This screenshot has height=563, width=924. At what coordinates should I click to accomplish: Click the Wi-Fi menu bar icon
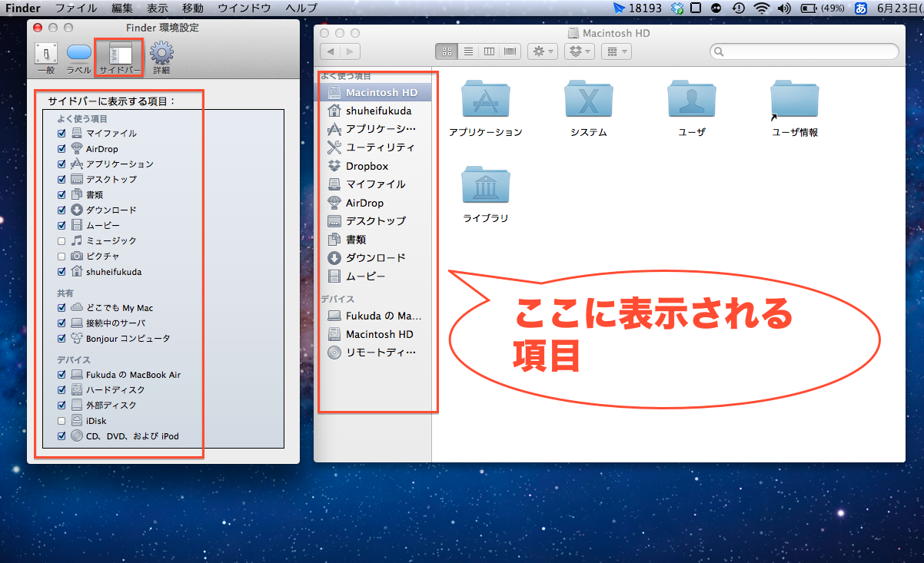point(761,8)
